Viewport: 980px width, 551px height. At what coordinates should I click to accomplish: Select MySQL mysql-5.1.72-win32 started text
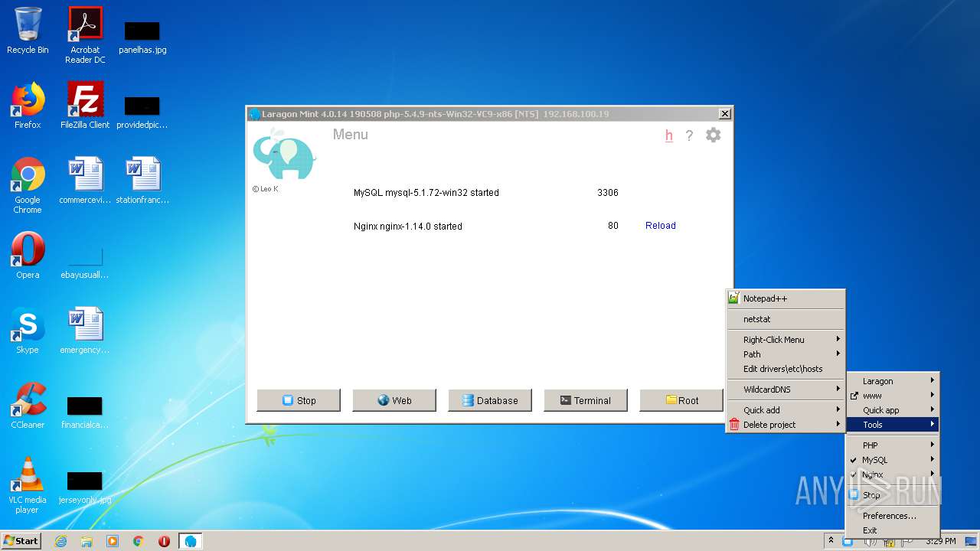[426, 193]
